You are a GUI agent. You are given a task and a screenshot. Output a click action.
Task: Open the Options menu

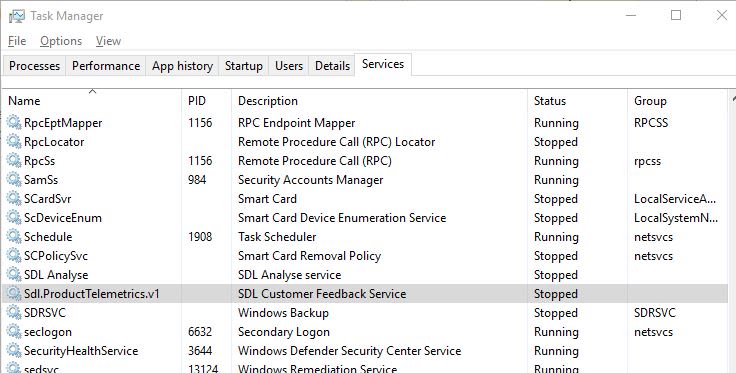[x=61, y=41]
